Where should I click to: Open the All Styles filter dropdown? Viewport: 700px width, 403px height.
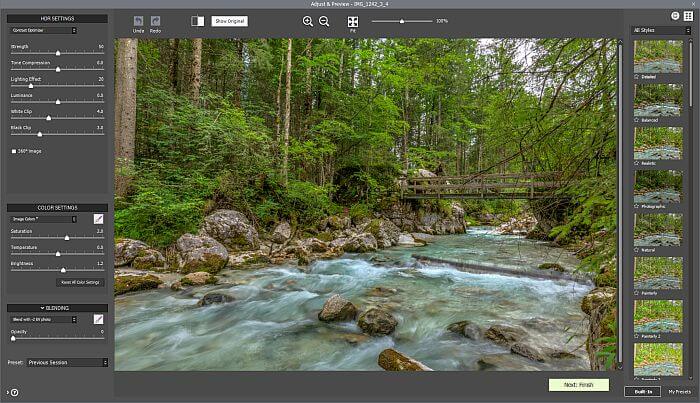pyautogui.click(x=661, y=30)
